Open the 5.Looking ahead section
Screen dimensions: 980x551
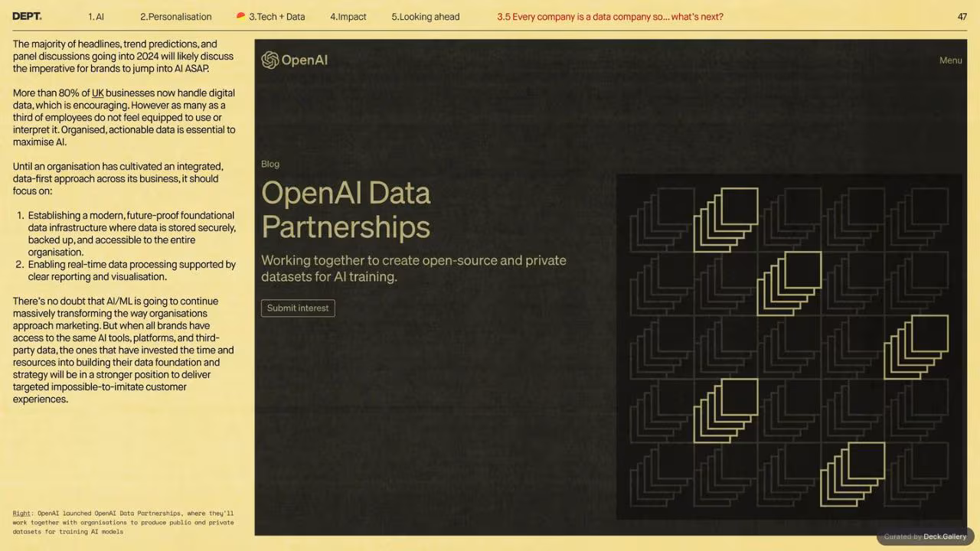point(426,16)
